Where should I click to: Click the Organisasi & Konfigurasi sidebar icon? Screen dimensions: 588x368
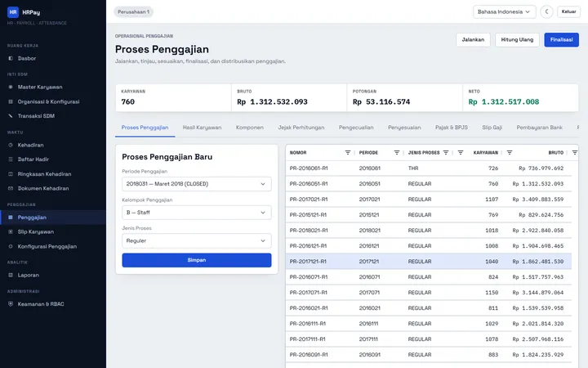11,101
